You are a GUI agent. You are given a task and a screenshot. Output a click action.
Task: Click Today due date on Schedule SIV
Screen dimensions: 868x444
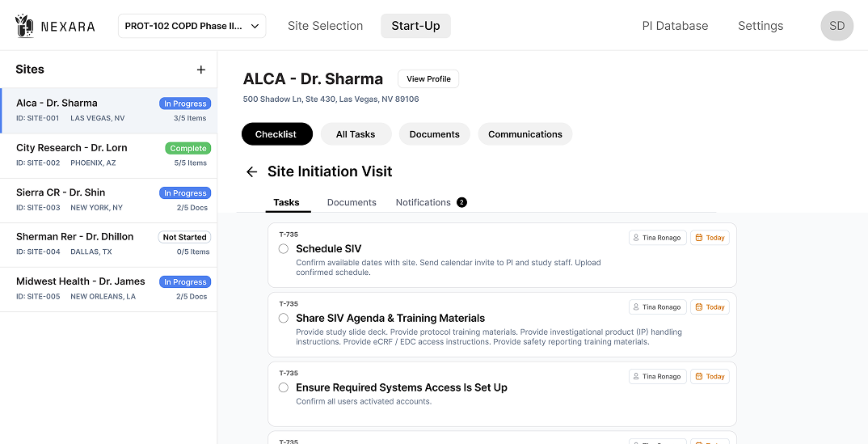coord(710,238)
